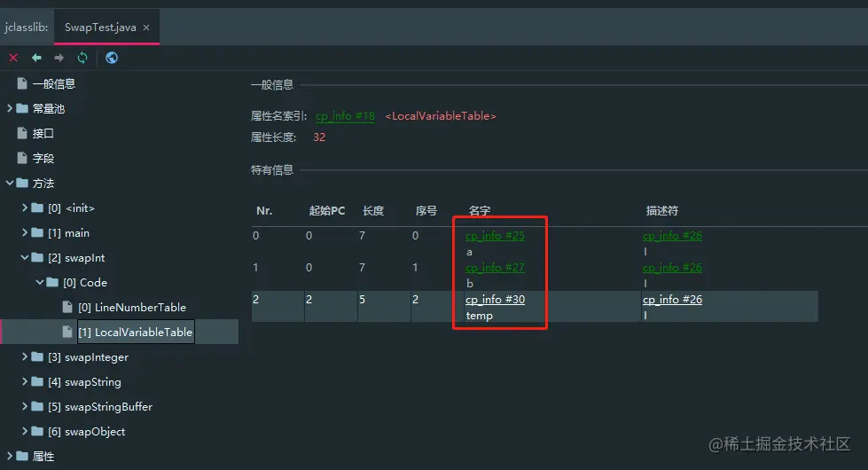Click start PC value 2 in row 2
The image size is (868, 470).
pos(309,300)
